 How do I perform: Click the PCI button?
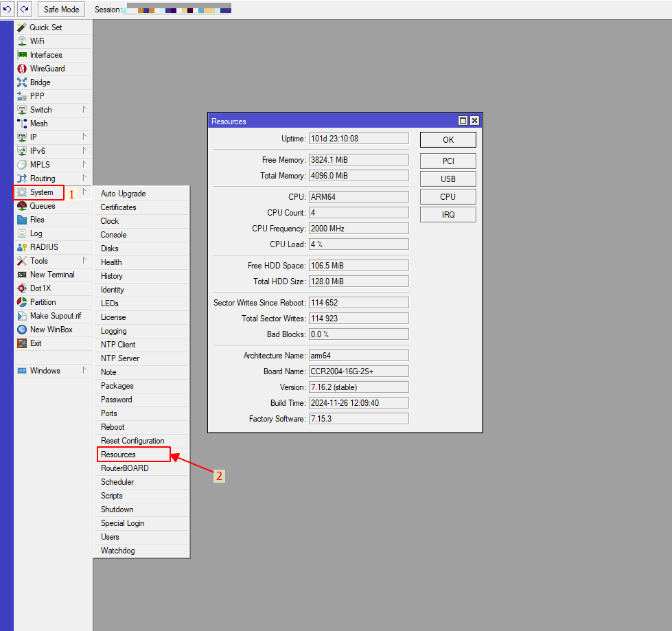click(448, 161)
